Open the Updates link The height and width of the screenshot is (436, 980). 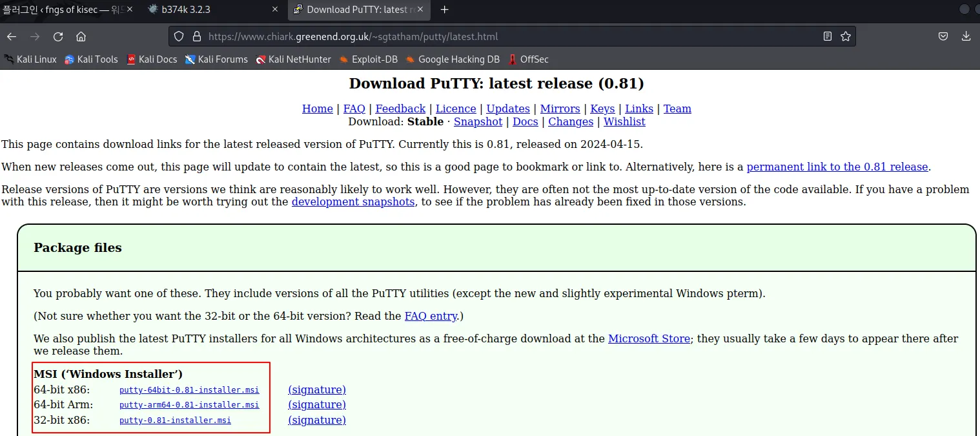click(x=508, y=109)
